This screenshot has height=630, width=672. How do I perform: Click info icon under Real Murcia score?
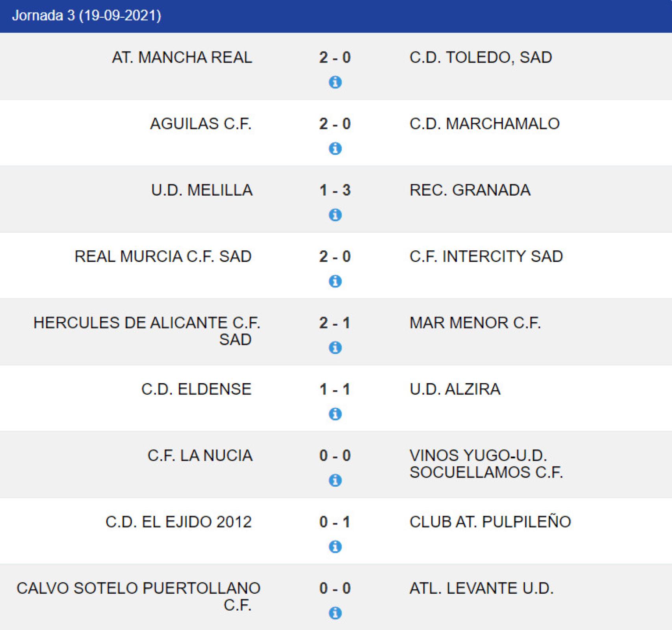click(335, 281)
